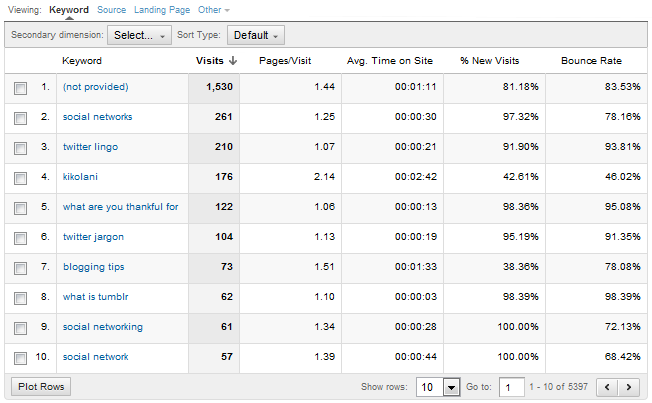This screenshot has height=403, width=652.
Task: Tick the twitter lingo row checkbox
Action: pos(20,148)
